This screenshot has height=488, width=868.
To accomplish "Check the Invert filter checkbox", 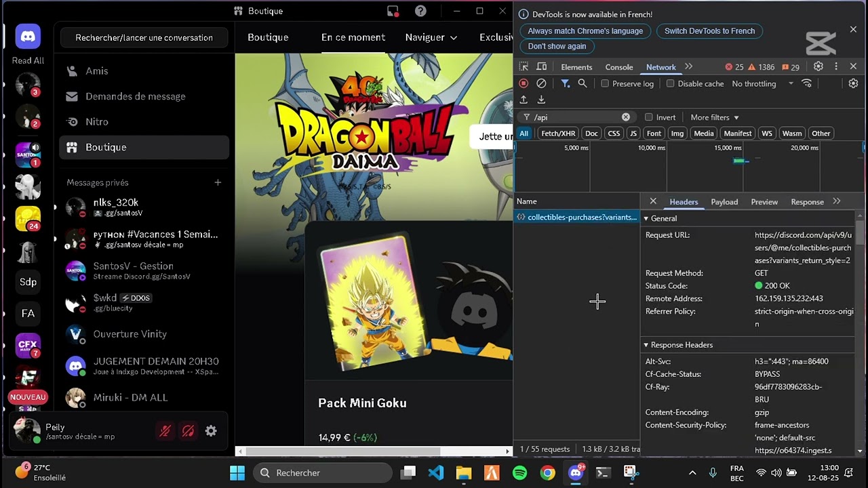I will pos(649,117).
